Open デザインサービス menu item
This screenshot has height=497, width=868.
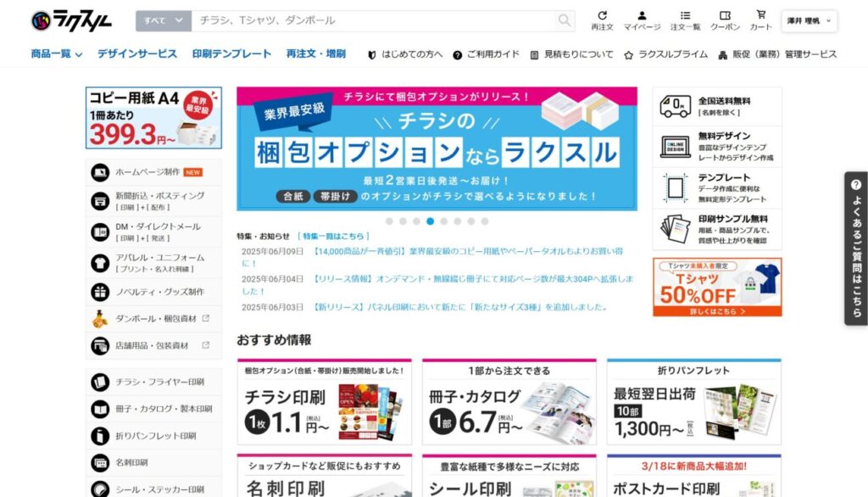point(137,53)
